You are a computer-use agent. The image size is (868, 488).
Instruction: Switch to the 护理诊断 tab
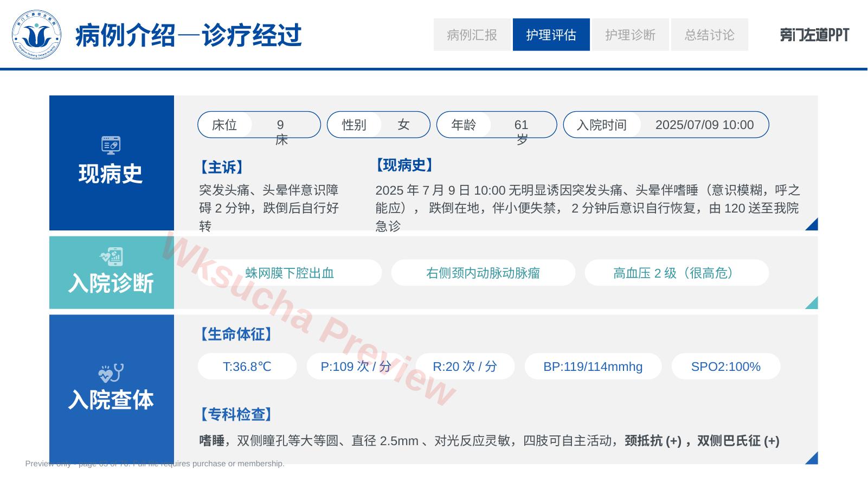point(631,35)
